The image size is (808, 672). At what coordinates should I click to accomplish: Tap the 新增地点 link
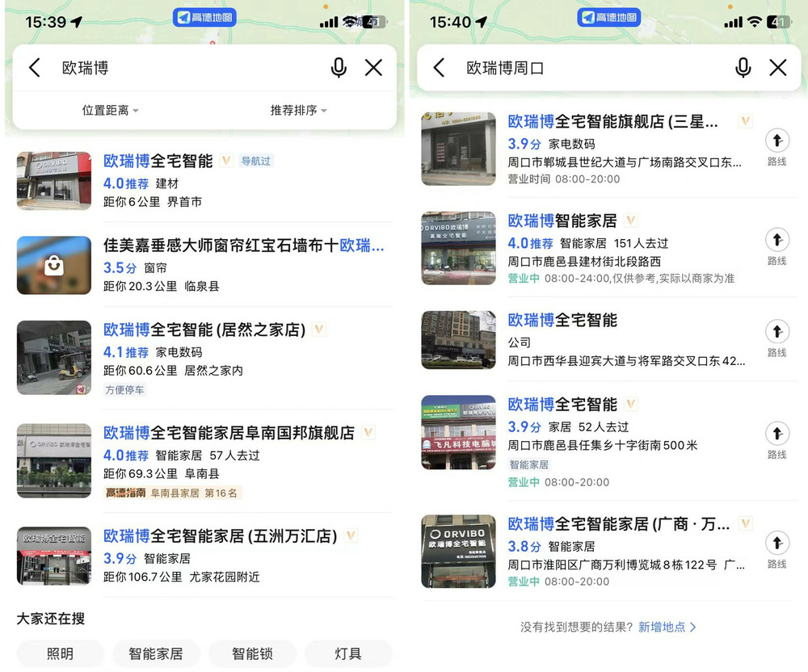point(667,627)
